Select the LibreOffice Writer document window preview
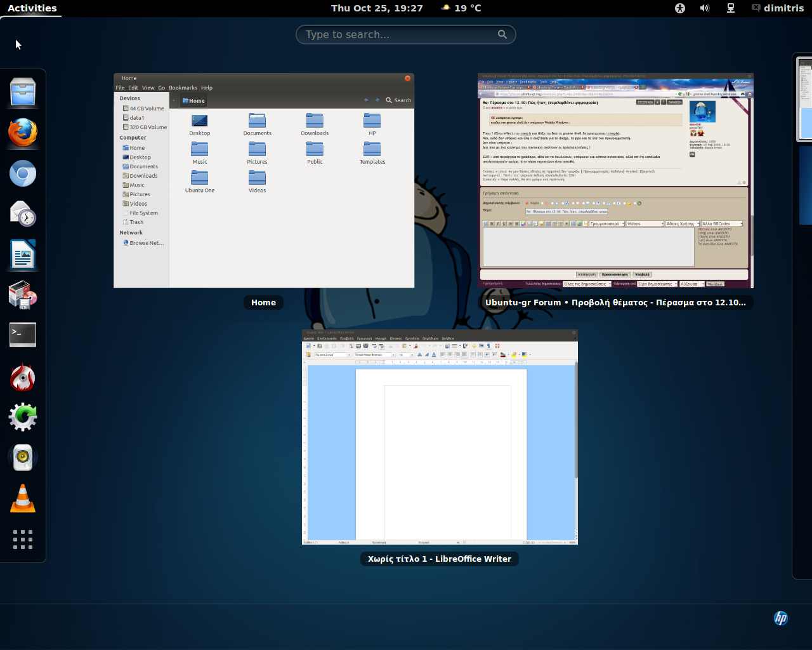 point(440,437)
